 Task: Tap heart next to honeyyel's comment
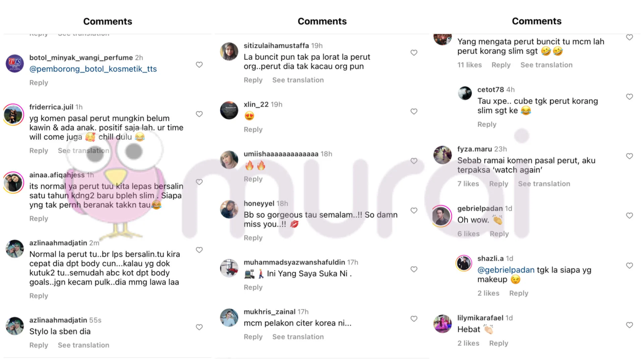[414, 210]
